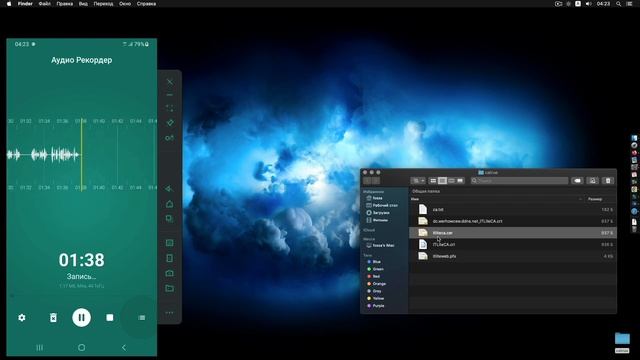
Task: Sort Finder list by the Размер column
Action: (x=595, y=199)
